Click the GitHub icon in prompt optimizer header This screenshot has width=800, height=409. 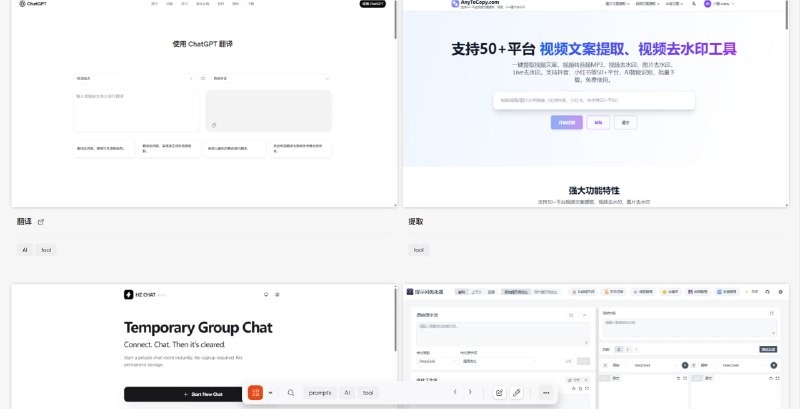click(x=767, y=292)
